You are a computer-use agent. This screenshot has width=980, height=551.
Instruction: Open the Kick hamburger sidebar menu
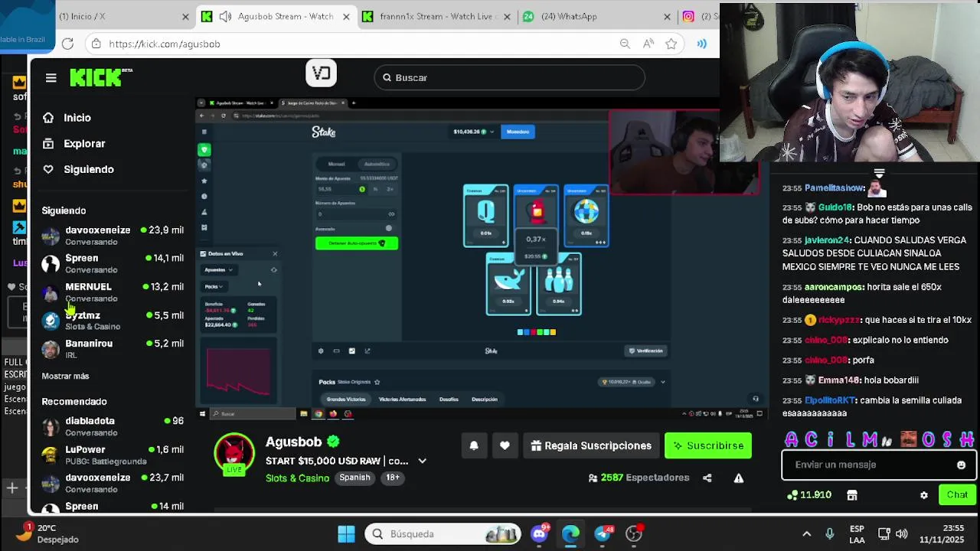51,77
